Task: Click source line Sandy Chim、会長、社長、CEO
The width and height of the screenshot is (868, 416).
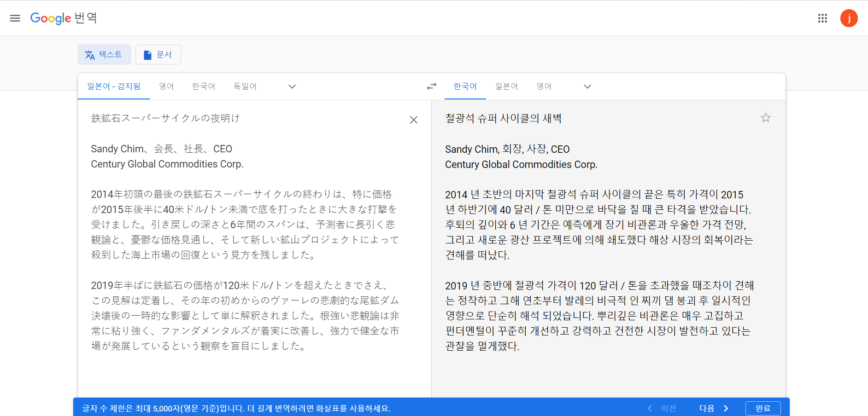Action: coord(161,149)
